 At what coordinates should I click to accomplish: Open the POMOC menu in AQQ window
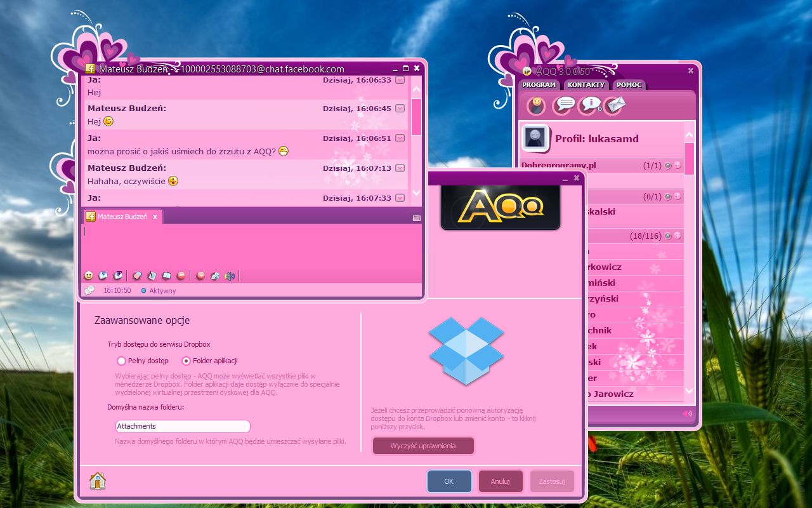point(629,84)
